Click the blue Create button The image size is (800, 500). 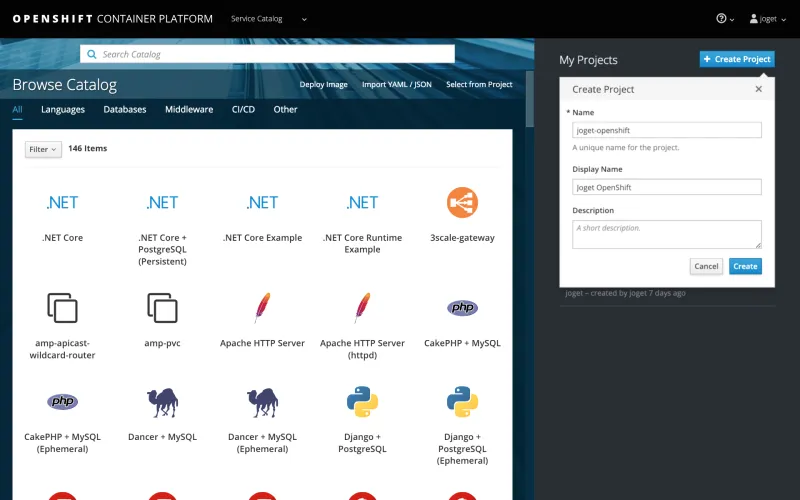(745, 266)
